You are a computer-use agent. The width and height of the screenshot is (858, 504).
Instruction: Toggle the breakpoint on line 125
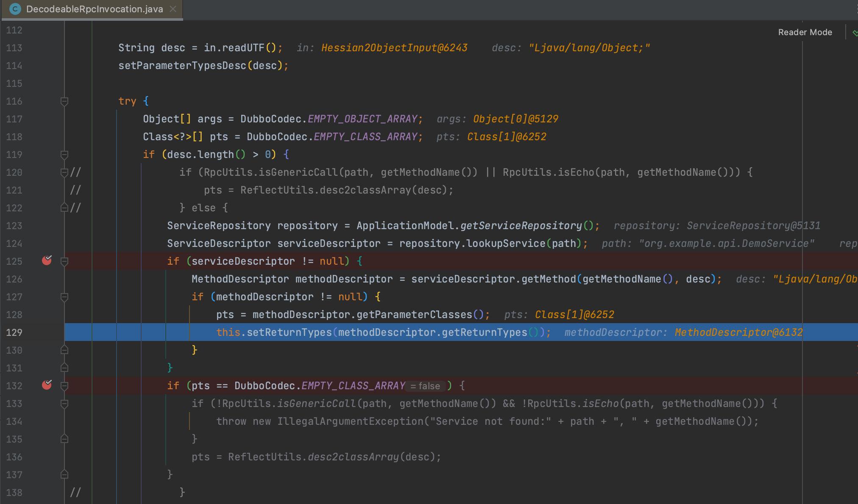coord(47,260)
